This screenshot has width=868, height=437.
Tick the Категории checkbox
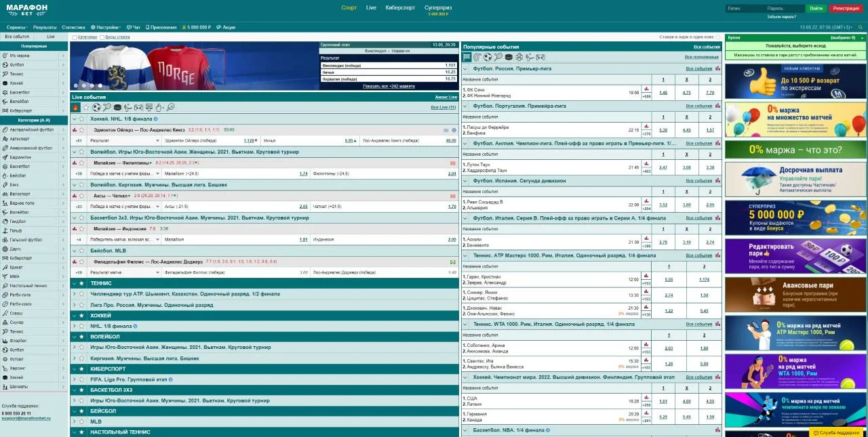(x=75, y=37)
